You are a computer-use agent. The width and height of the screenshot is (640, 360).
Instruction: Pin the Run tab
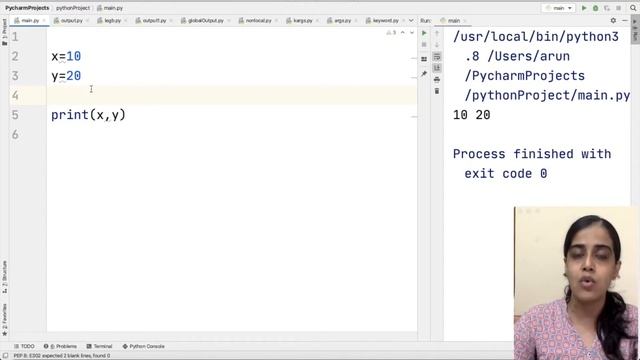click(x=424, y=74)
